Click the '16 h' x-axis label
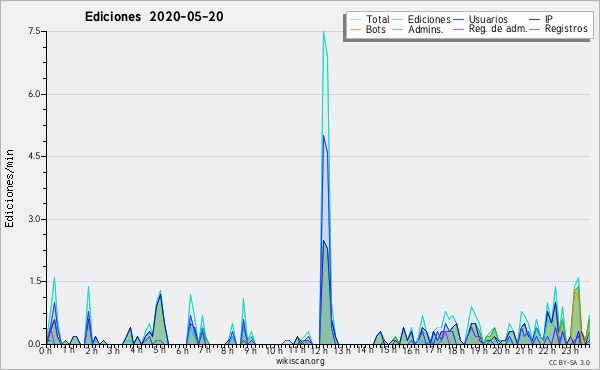 tap(410, 351)
